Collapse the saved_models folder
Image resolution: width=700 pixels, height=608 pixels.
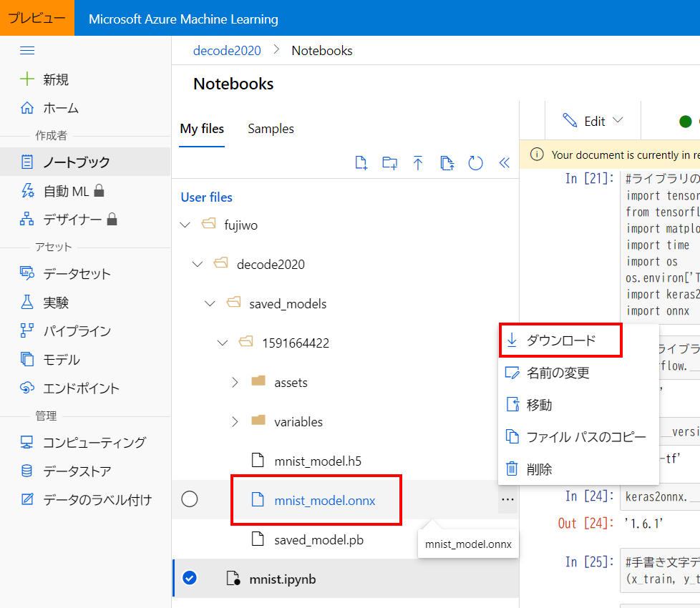point(210,303)
